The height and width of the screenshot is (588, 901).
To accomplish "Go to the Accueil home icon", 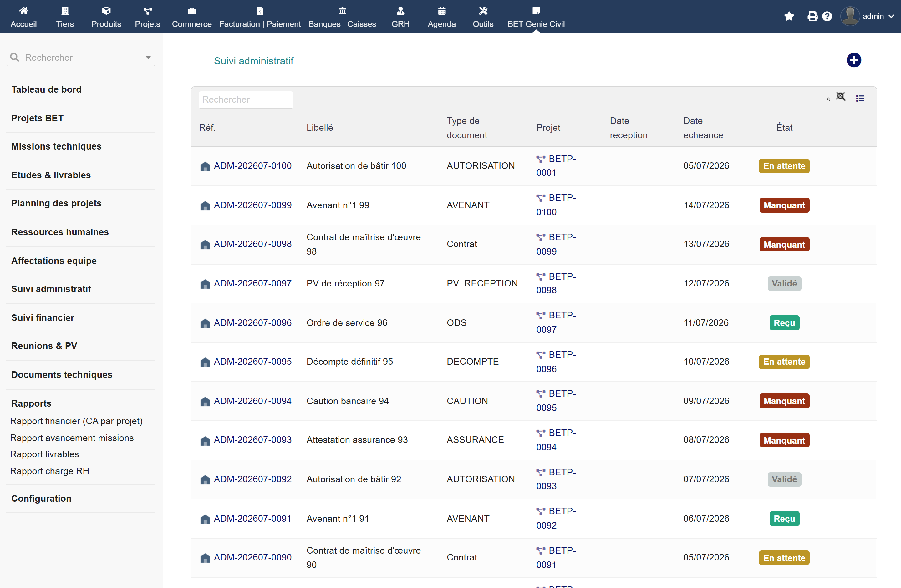I will click(23, 17).
